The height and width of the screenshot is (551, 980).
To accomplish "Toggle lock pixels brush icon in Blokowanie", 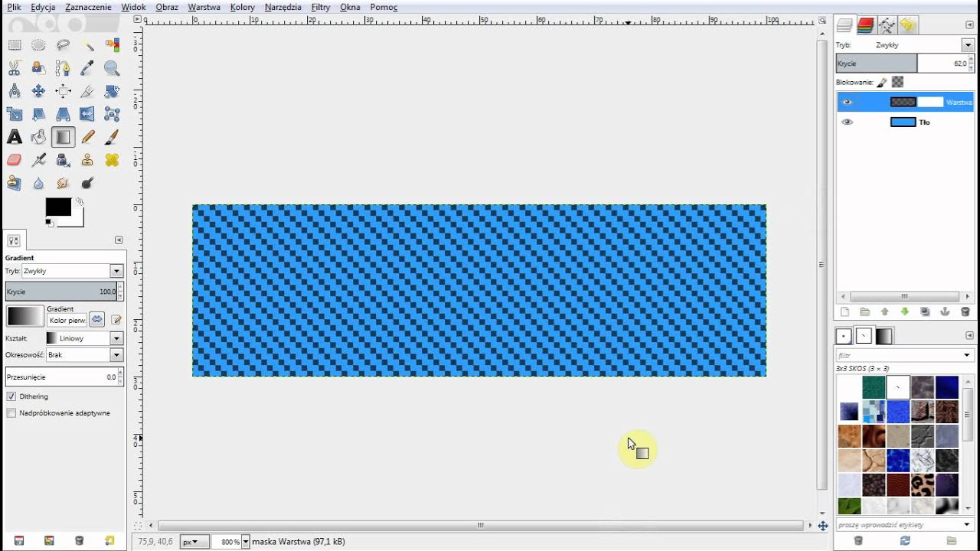I will point(882,82).
